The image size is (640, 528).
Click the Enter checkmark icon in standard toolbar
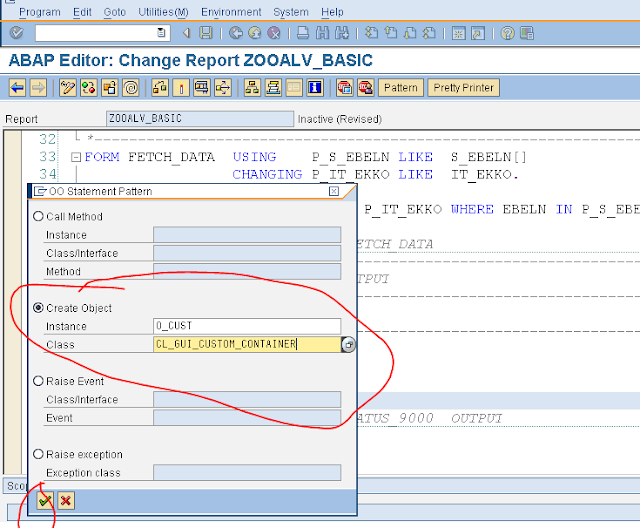tap(16, 33)
